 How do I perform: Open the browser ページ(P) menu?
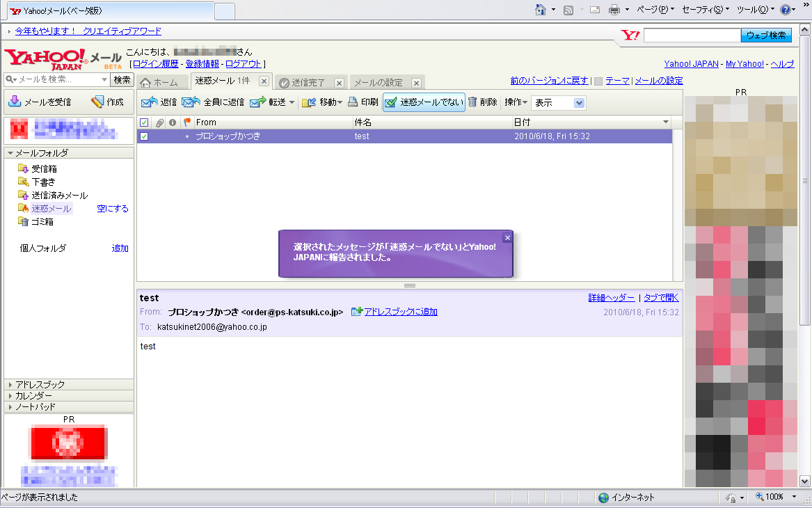(655, 9)
